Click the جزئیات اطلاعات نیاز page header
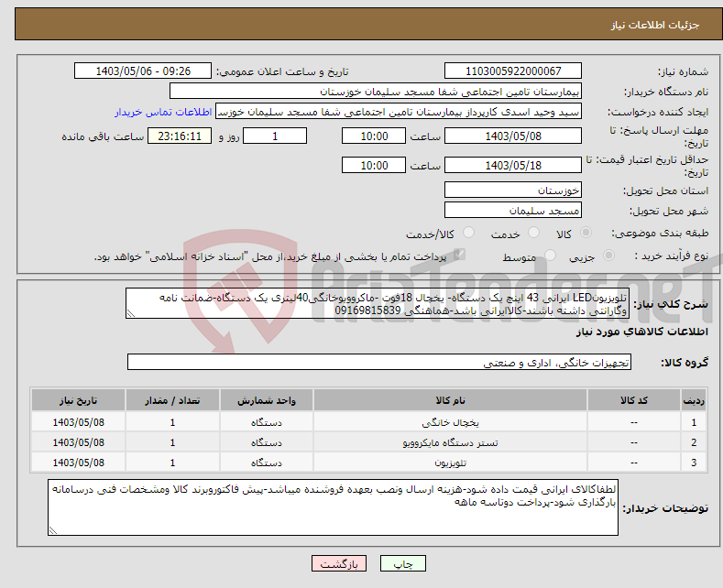 pos(655,25)
